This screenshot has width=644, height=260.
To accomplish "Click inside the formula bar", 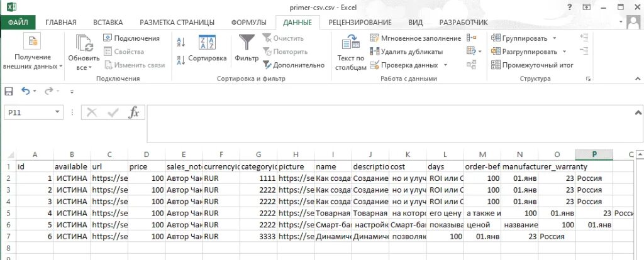I will coord(389,124).
